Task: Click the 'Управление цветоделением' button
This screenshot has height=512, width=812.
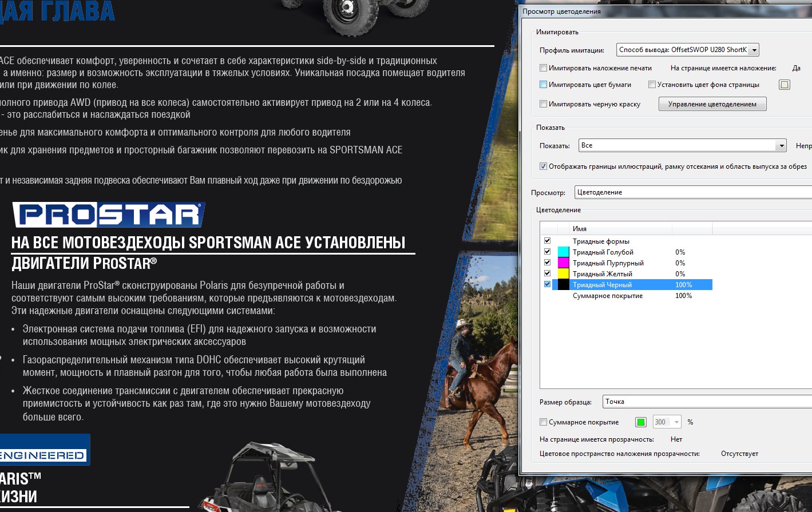Action: pos(712,104)
